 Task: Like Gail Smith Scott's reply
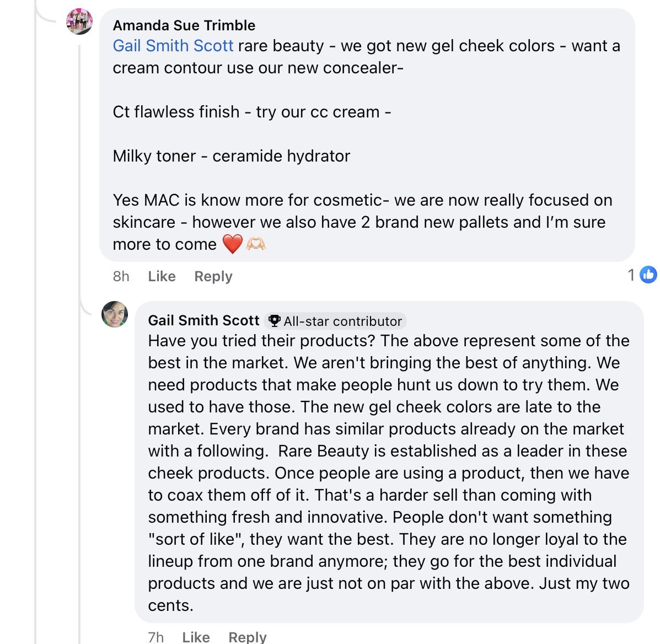(196, 637)
